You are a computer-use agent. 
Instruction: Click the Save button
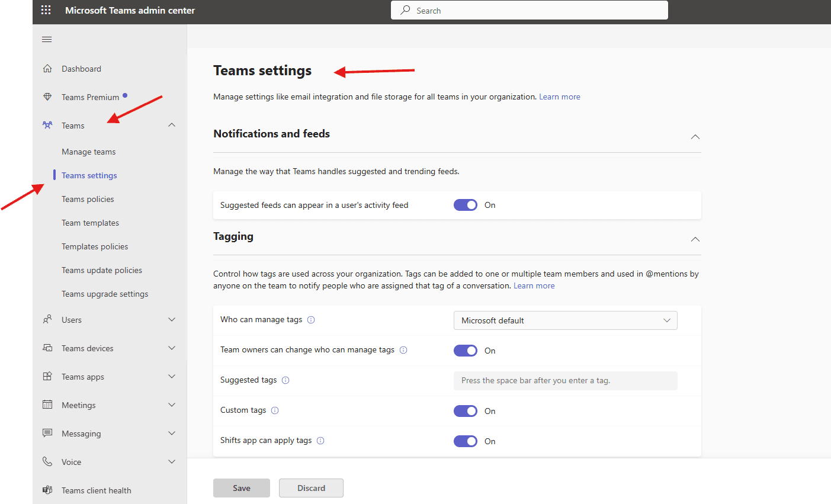(241, 487)
